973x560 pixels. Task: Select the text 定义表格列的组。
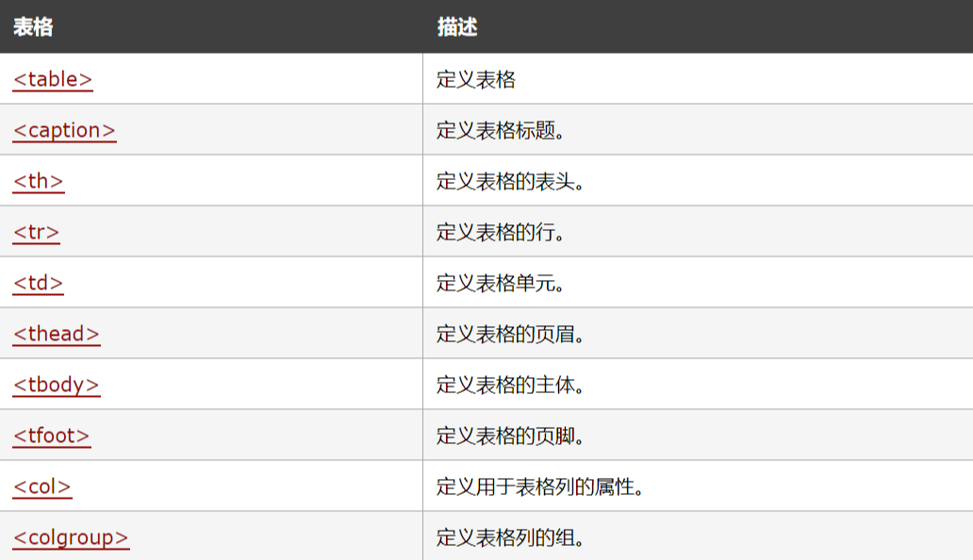(x=510, y=537)
